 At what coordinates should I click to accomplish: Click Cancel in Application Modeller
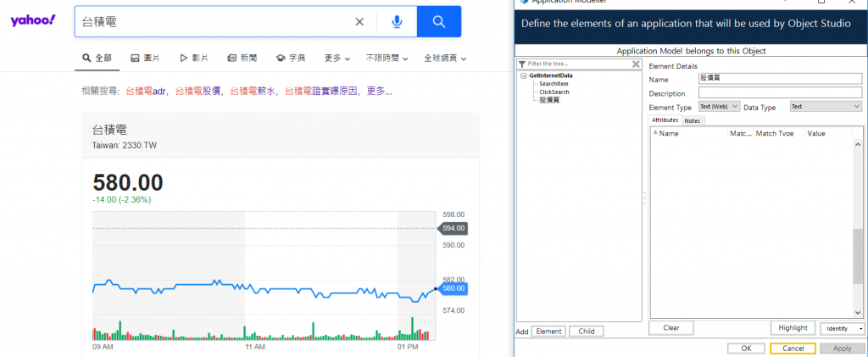coord(793,349)
